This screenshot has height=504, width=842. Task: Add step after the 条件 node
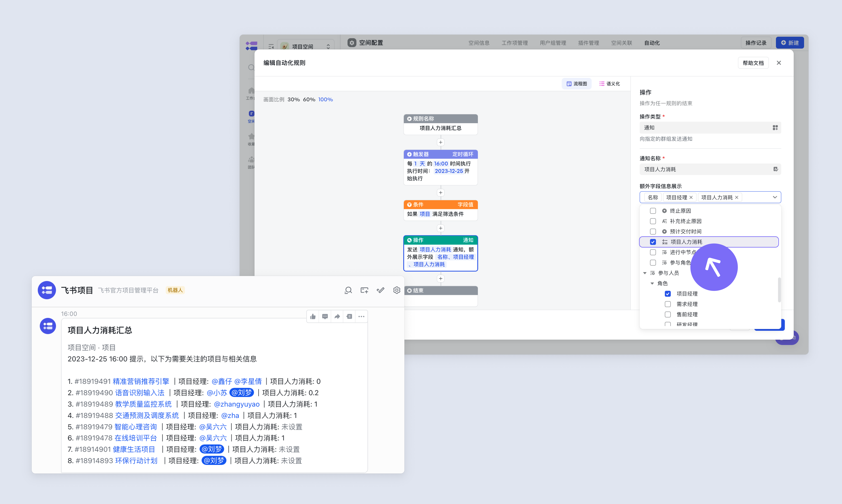pos(440,228)
